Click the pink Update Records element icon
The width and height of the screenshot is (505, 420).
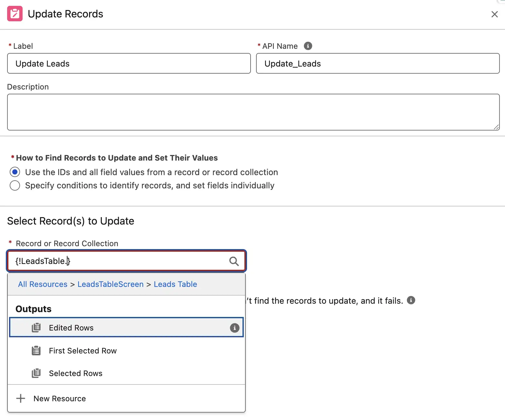pyautogui.click(x=15, y=14)
